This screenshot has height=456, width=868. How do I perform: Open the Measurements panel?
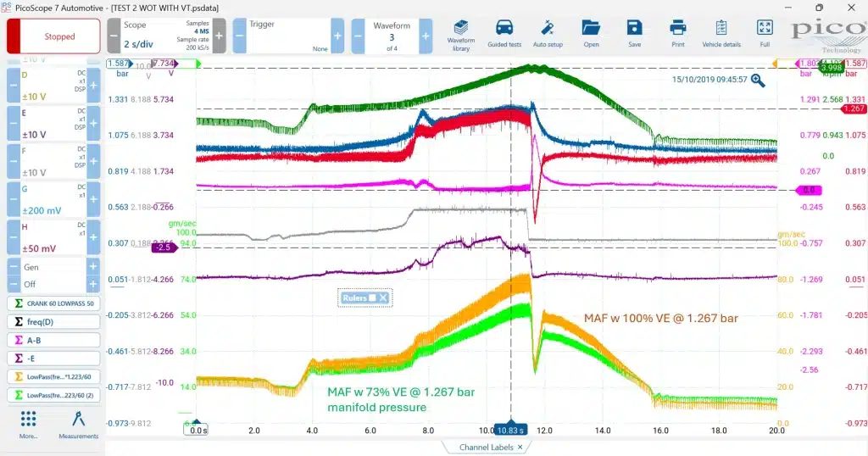pos(79,425)
